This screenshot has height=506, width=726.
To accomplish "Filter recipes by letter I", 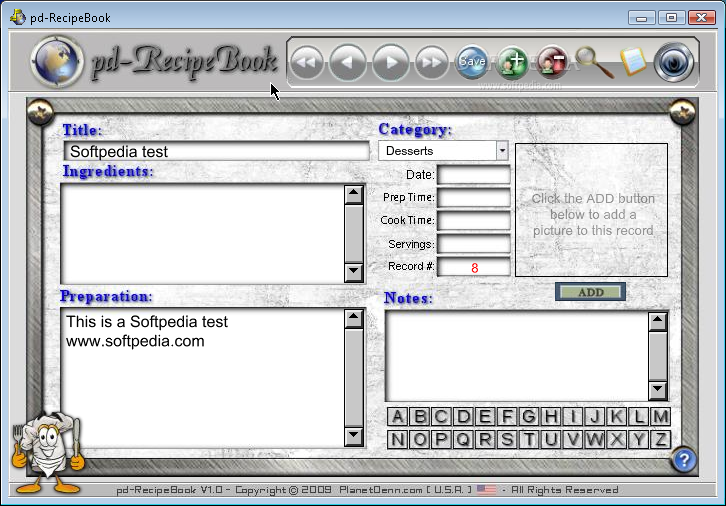I will pyautogui.click(x=573, y=417).
